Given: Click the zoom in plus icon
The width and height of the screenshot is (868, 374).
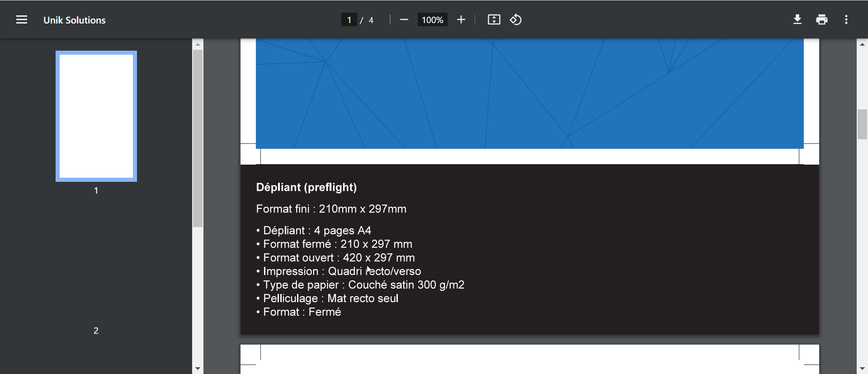Looking at the screenshot, I should pos(461,20).
